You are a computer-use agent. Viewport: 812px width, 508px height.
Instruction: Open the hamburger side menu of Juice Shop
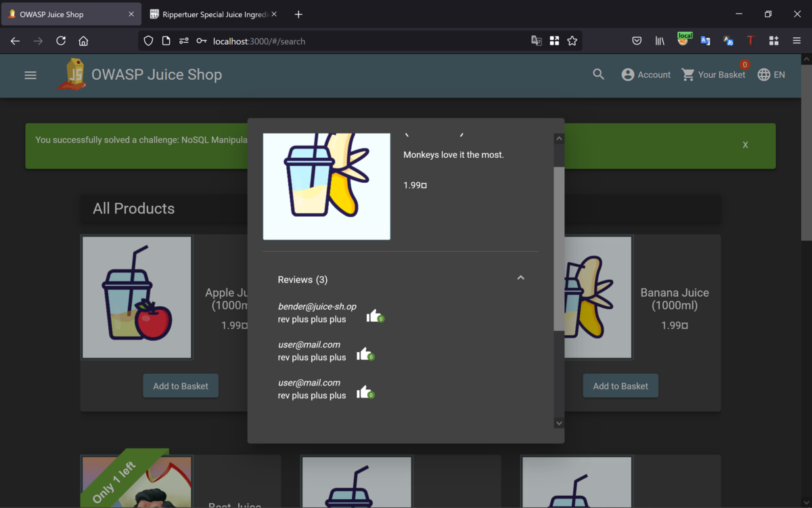pos(30,75)
